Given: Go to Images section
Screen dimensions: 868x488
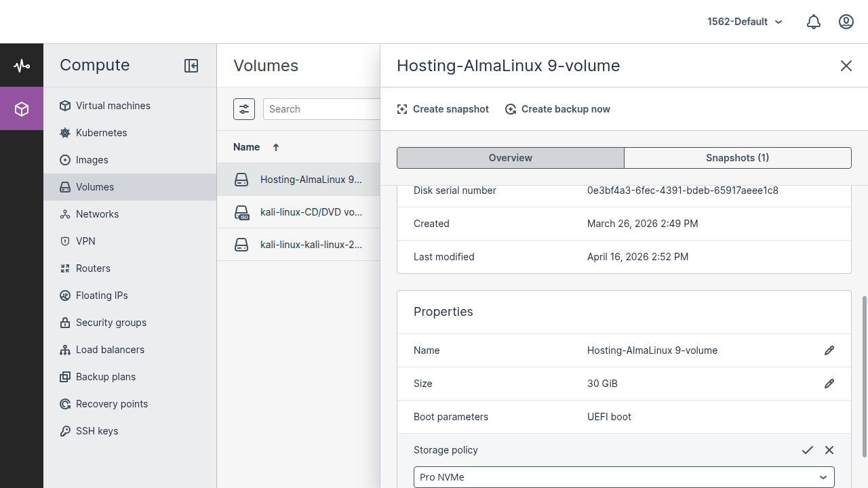Looking at the screenshot, I should pos(130,160).
